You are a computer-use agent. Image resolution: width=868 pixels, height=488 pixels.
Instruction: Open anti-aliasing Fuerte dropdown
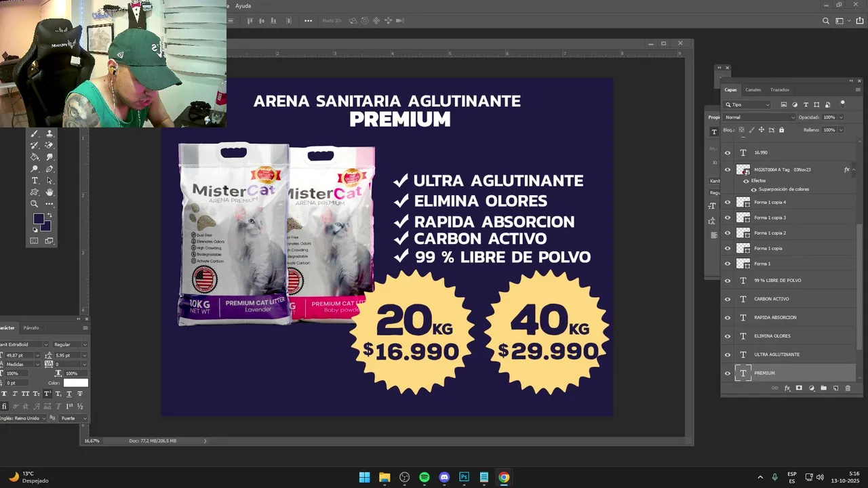[73, 418]
